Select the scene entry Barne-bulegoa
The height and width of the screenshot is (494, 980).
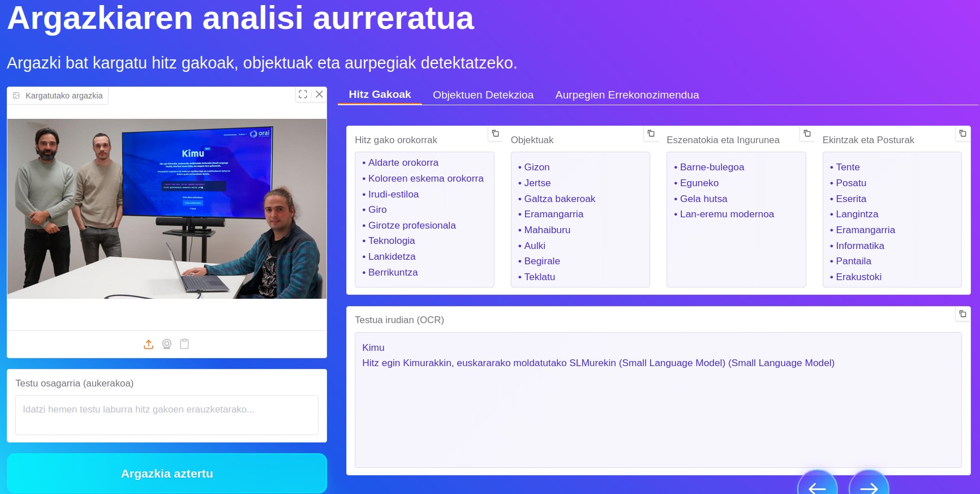tap(712, 167)
